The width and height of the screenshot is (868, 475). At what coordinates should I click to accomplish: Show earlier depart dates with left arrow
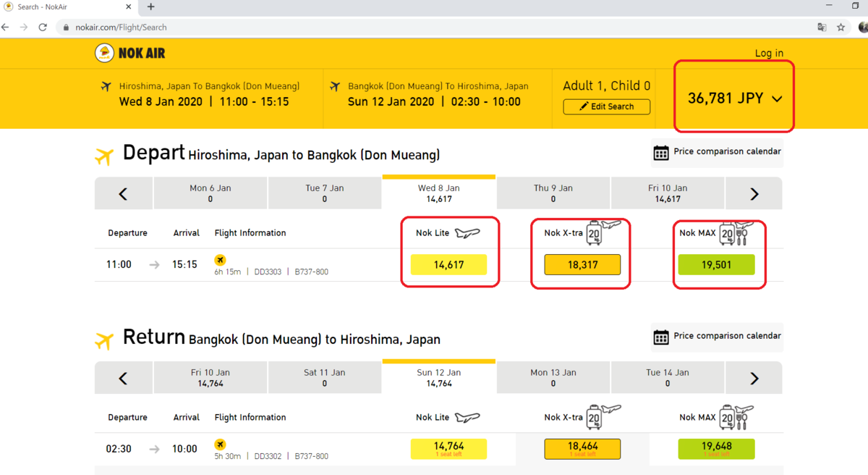point(123,193)
